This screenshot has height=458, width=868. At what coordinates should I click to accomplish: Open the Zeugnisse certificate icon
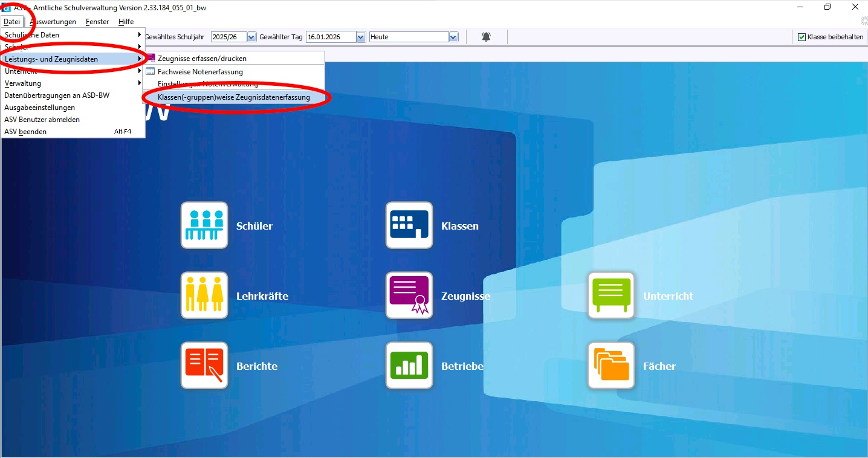tap(409, 295)
